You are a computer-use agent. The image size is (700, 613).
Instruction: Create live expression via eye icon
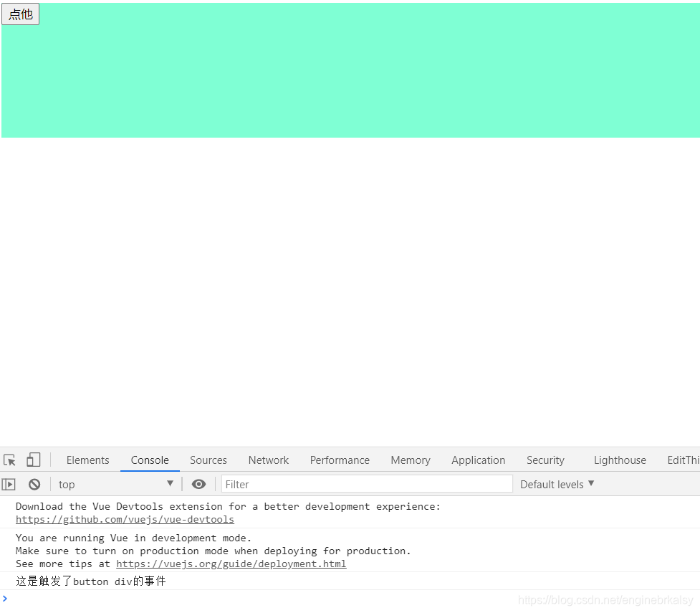(x=198, y=485)
